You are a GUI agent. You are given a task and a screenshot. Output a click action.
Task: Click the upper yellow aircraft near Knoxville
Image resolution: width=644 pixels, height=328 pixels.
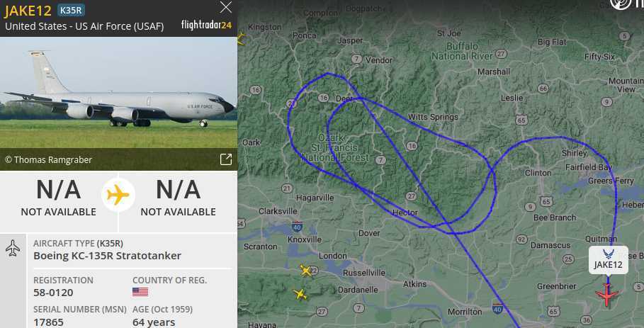click(306, 270)
